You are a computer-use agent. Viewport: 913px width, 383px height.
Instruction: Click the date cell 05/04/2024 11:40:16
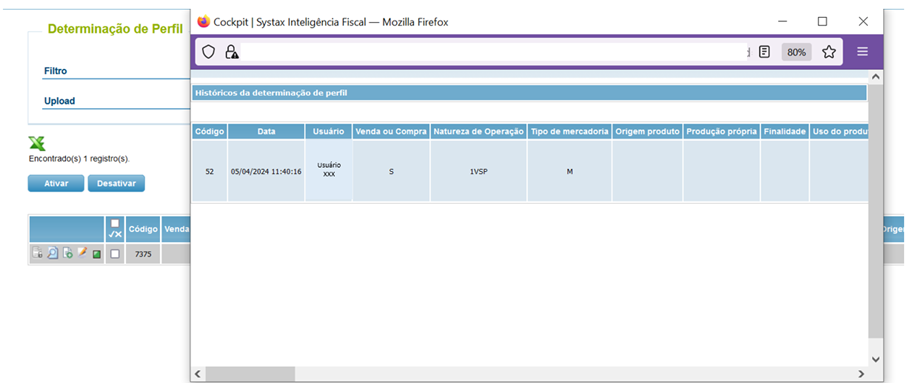[x=266, y=171]
